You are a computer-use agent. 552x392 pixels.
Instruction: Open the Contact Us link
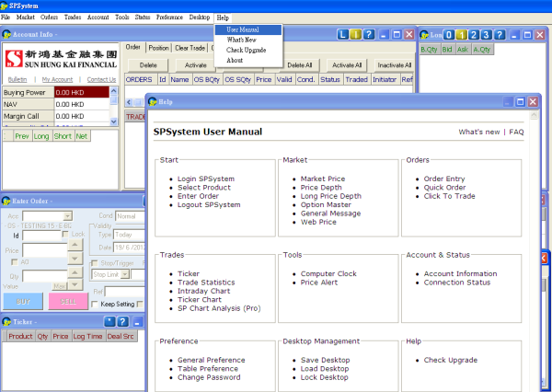click(x=101, y=80)
